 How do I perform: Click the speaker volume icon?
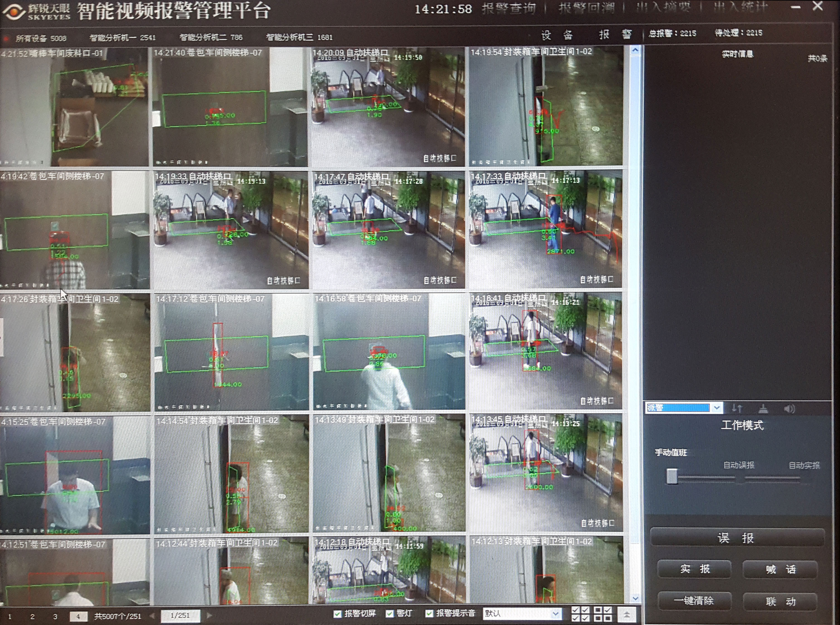coord(789,408)
